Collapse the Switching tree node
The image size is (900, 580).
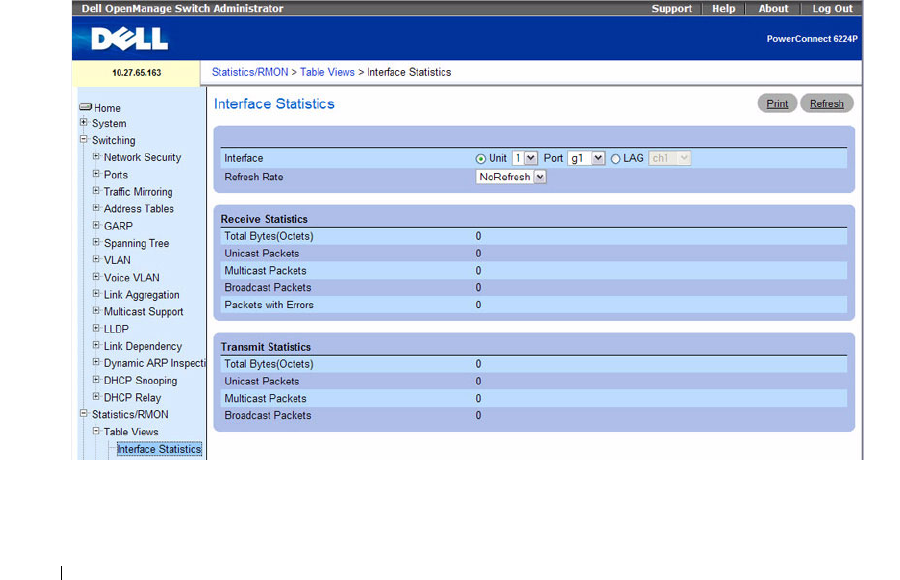point(84,140)
